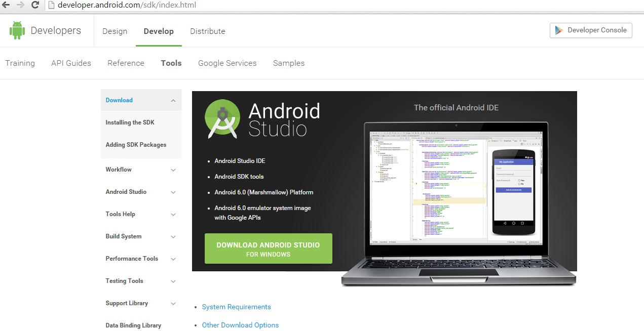Focus the address bar showing developer.android.com
Screen dimensions: 644x331
point(345,6)
